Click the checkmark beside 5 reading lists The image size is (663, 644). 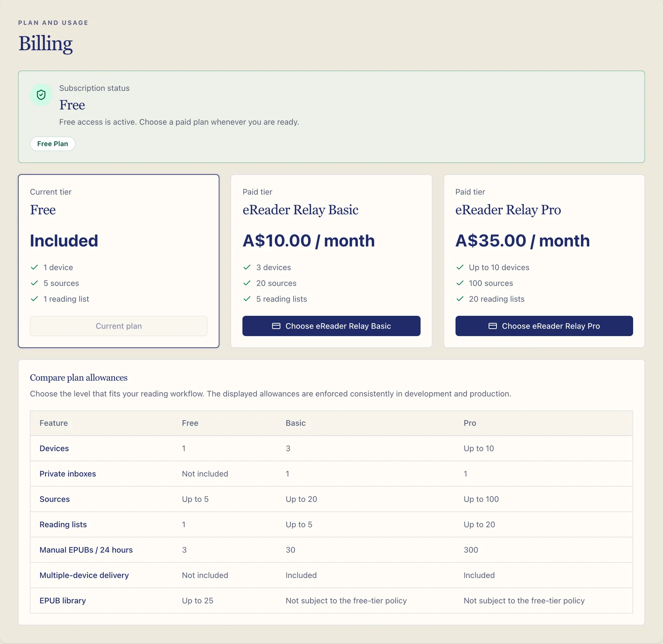point(247,299)
